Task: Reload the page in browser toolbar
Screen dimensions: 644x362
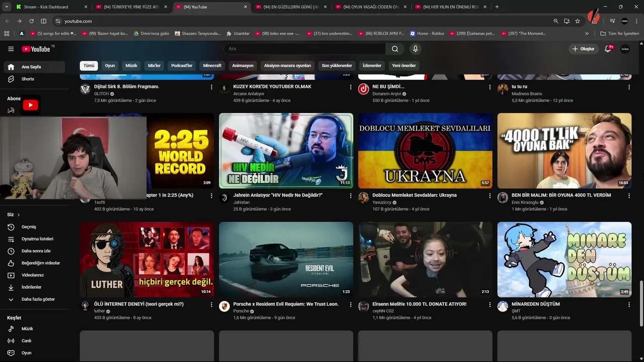Action: [31, 21]
